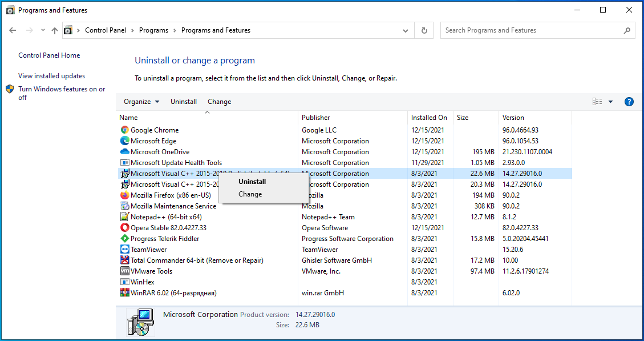This screenshot has width=644, height=341.
Task: Click the Programs breadcrumb
Action: (x=153, y=30)
